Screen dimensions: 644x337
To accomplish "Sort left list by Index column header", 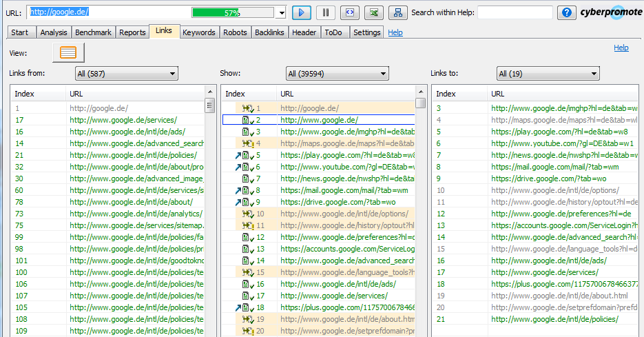I will (x=38, y=94).
